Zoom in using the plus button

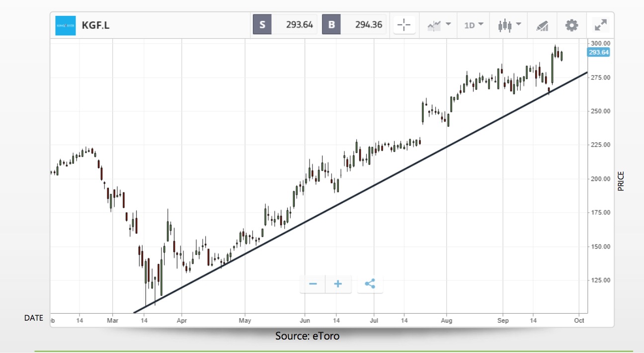click(338, 283)
